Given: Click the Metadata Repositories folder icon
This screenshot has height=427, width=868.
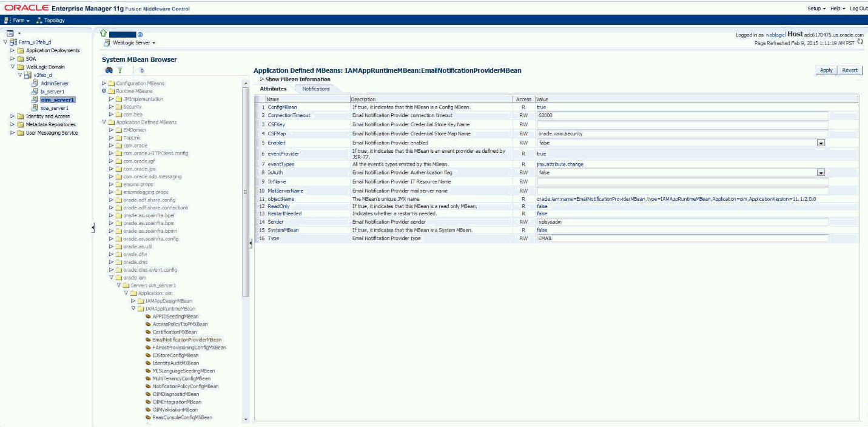Looking at the screenshot, I should (x=21, y=124).
